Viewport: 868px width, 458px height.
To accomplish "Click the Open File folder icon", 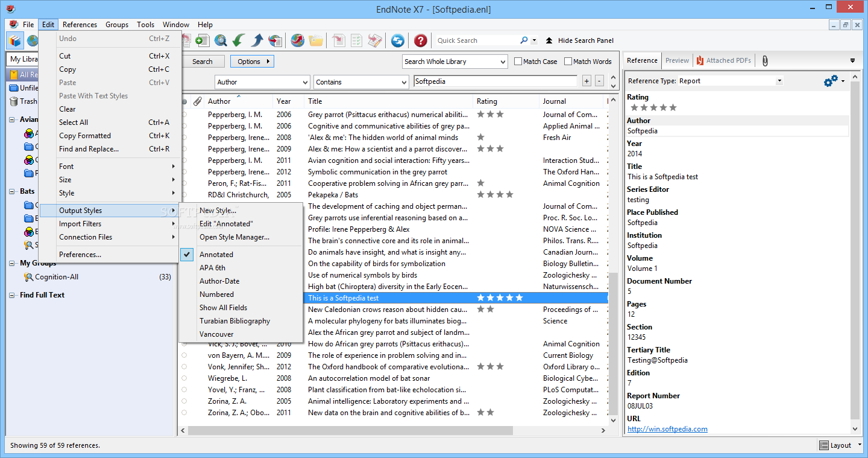I will point(316,40).
